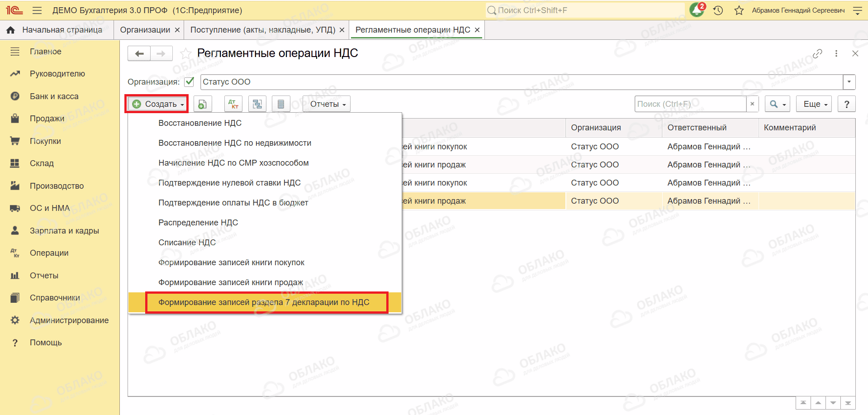Click the copy document icon next to Создать
Viewport: 868px width, 415px height.
(203, 104)
